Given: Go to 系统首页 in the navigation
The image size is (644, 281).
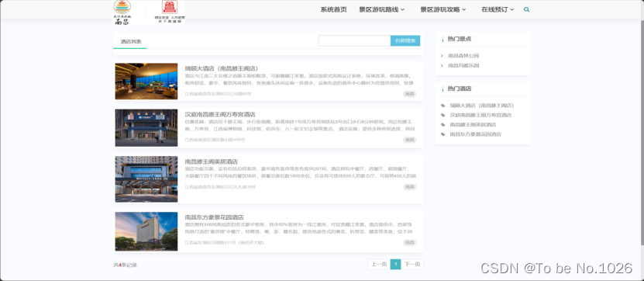Looking at the screenshot, I should click(333, 9).
